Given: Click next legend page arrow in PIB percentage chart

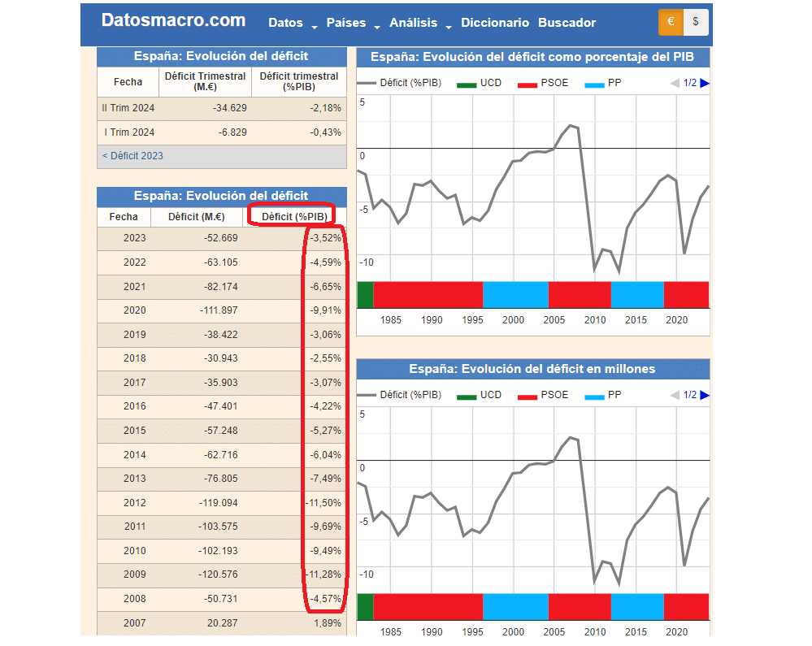Looking at the screenshot, I should (x=704, y=83).
